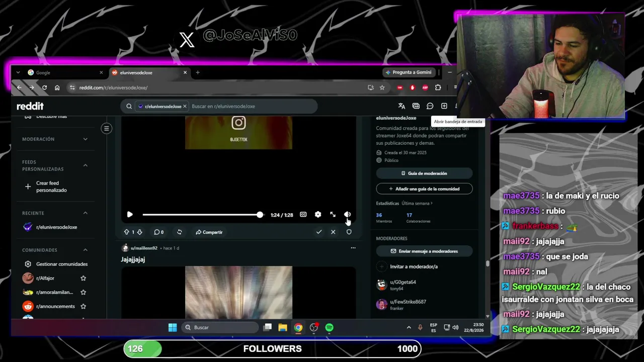Click Enviar mensaje a moderadores
Screen dimensions: 644x362
pyautogui.click(x=424, y=251)
